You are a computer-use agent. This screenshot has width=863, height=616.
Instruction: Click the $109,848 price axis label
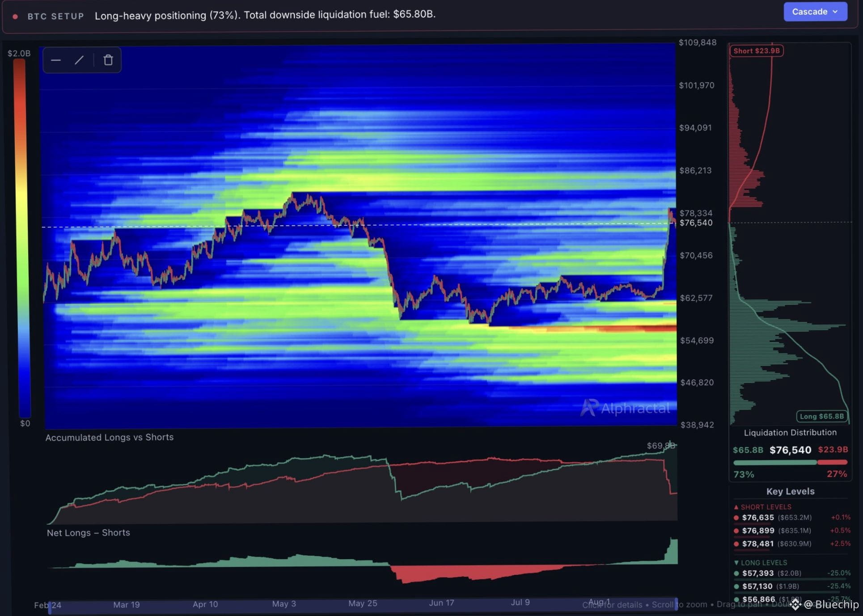(698, 42)
